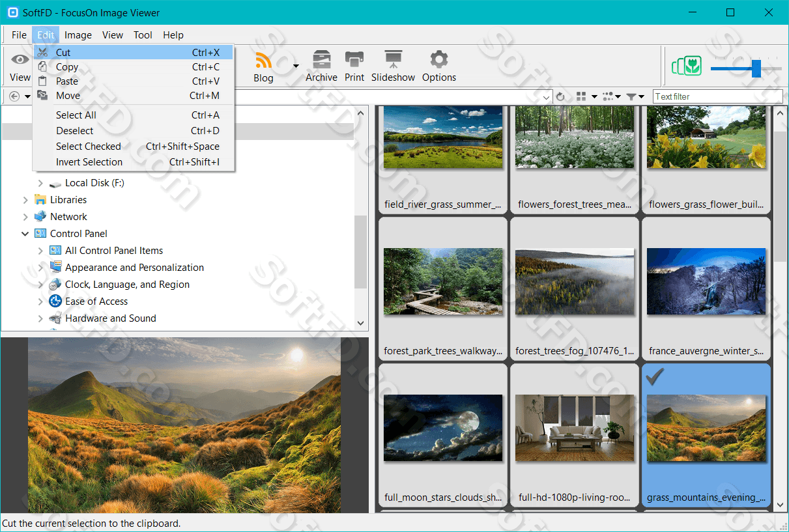Open the Help menu
789x532 pixels.
click(173, 35)
